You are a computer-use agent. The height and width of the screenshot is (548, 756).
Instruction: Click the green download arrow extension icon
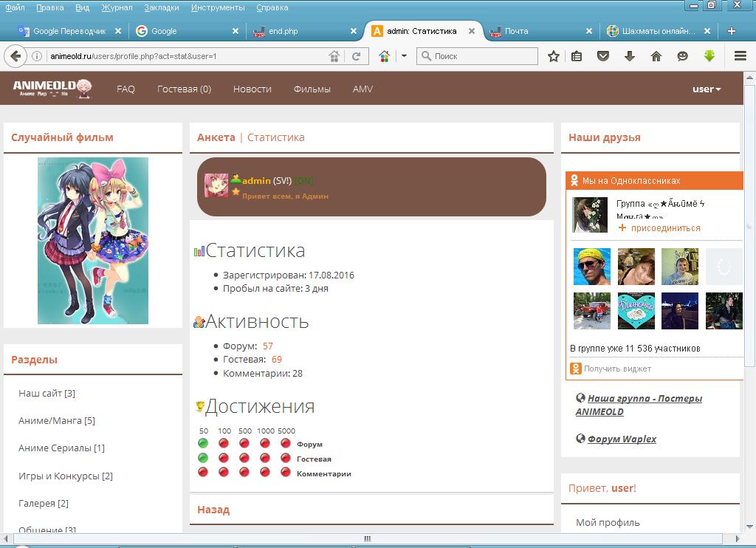coord(709,56)
